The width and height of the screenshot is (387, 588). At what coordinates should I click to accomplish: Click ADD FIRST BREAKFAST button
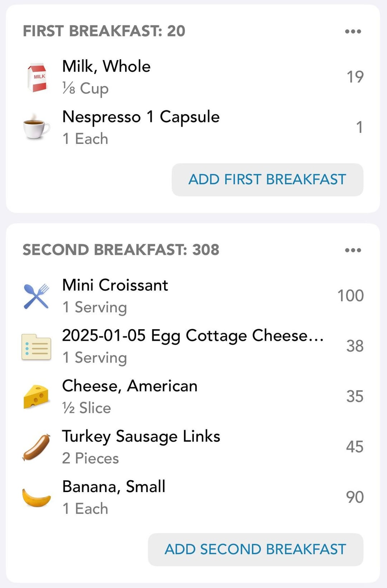(x=267, y=180)
